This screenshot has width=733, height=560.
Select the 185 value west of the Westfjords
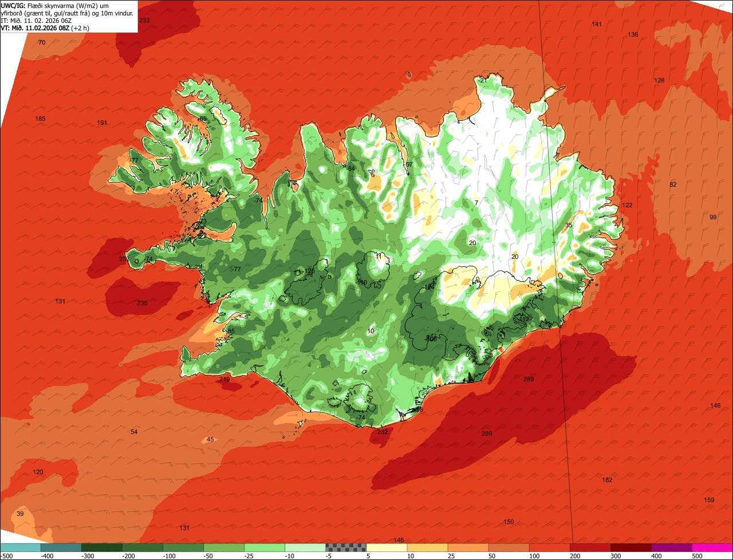coord(40,119)
